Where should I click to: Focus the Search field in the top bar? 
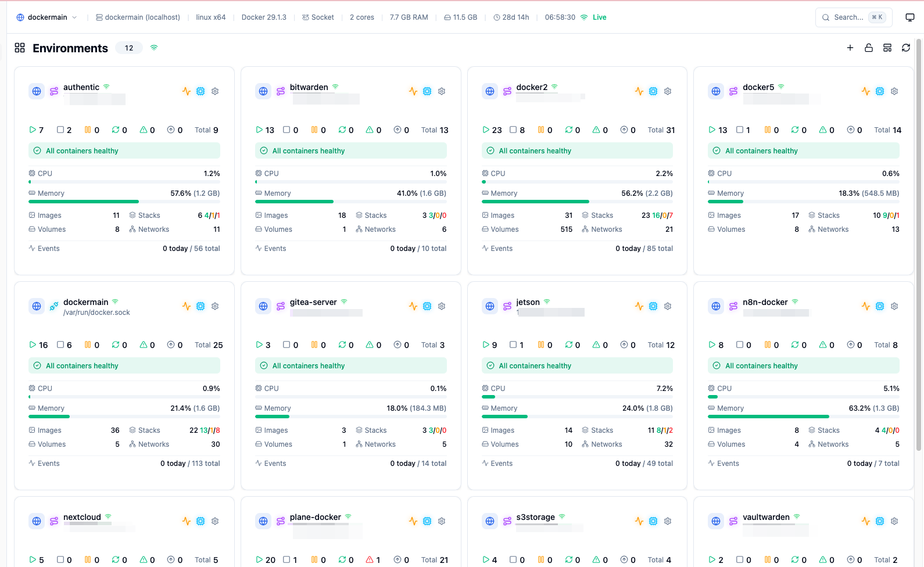click(853, 17)
